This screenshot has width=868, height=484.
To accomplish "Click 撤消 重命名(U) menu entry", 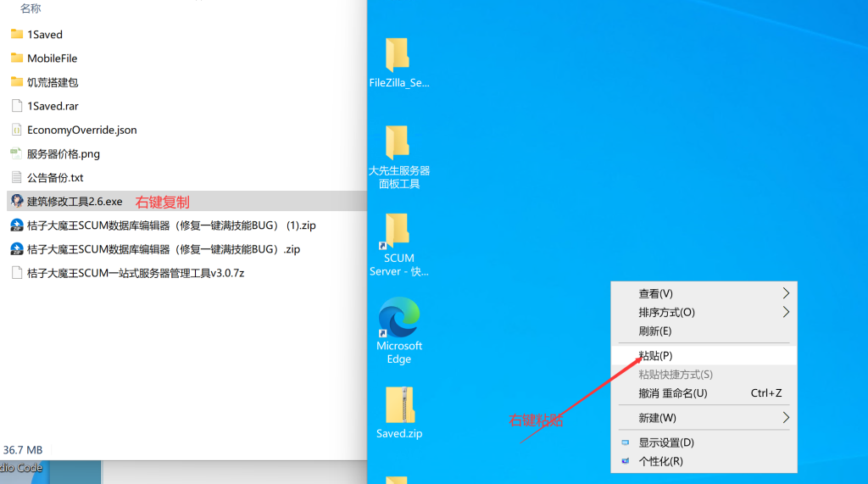I will (x=672, y=393).
